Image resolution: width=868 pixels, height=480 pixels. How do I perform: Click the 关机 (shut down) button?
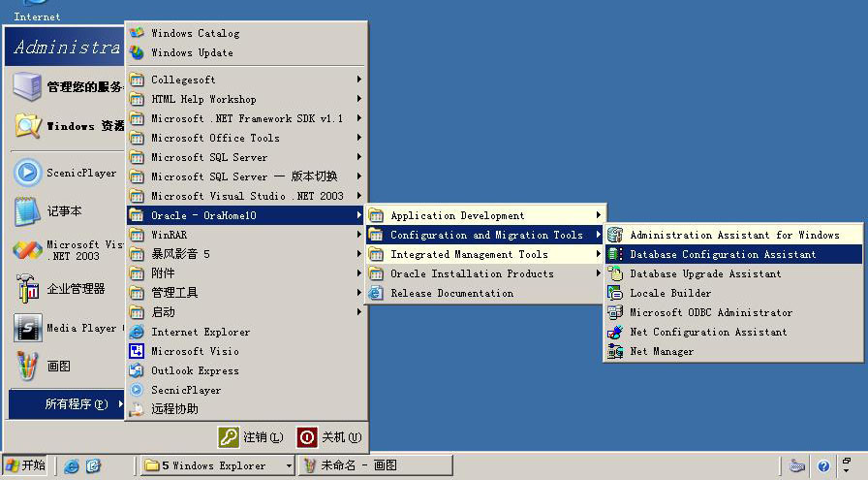(x=330, y=437)
